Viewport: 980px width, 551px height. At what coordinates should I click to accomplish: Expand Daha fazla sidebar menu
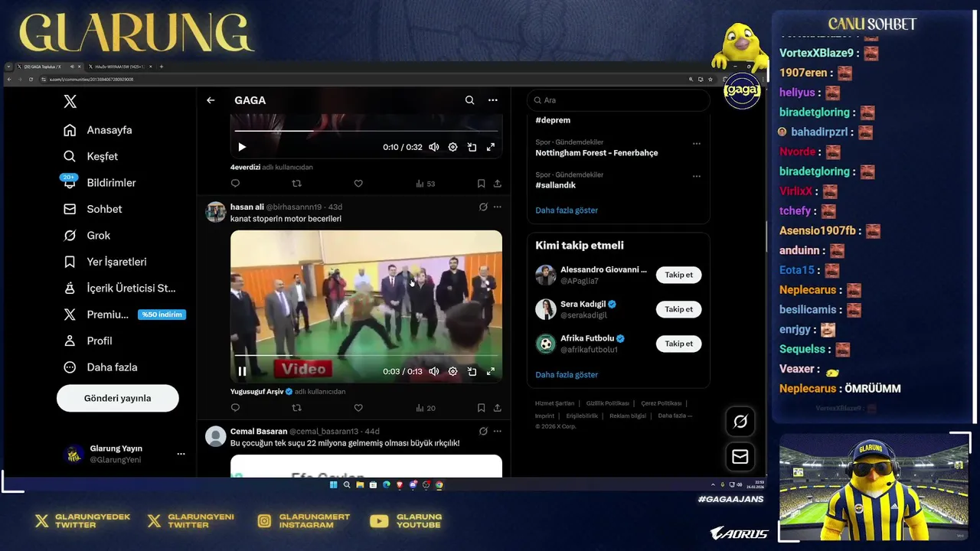pos(100,367)
